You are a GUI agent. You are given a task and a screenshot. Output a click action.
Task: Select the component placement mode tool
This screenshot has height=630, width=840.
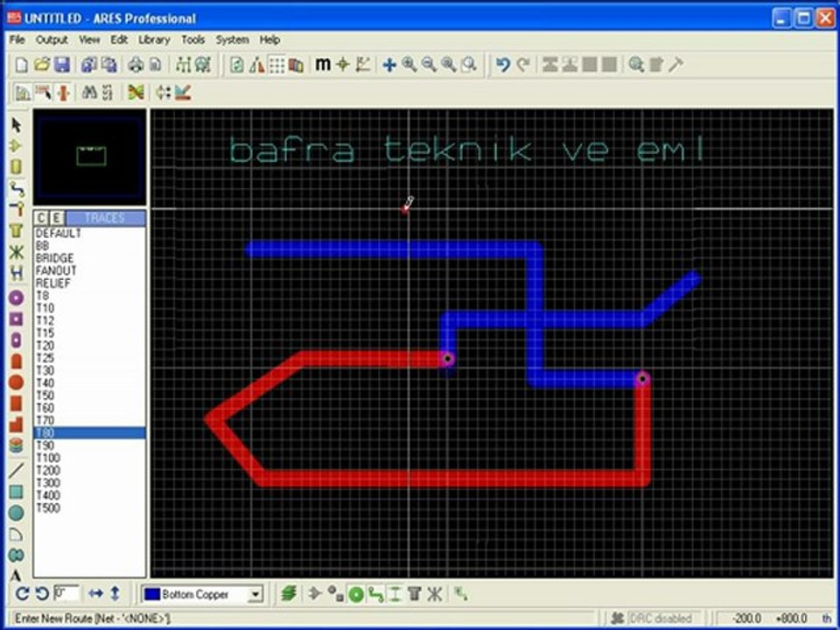coord(16,146)
